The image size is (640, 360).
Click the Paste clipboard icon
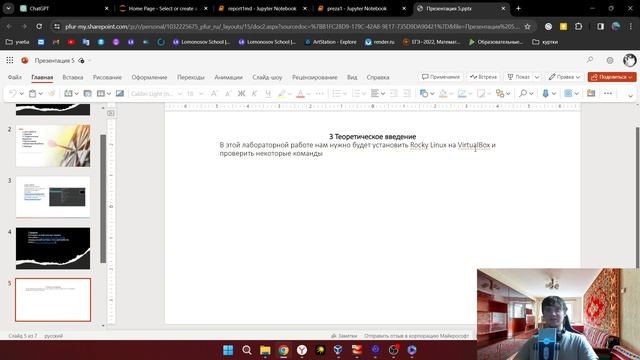pos(33,93)
